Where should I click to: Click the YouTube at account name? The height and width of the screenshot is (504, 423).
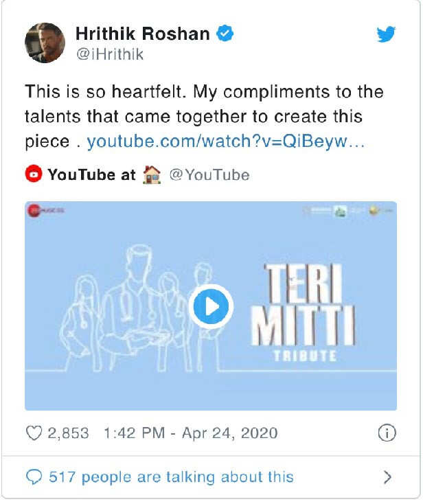click(x=91, y=175)
